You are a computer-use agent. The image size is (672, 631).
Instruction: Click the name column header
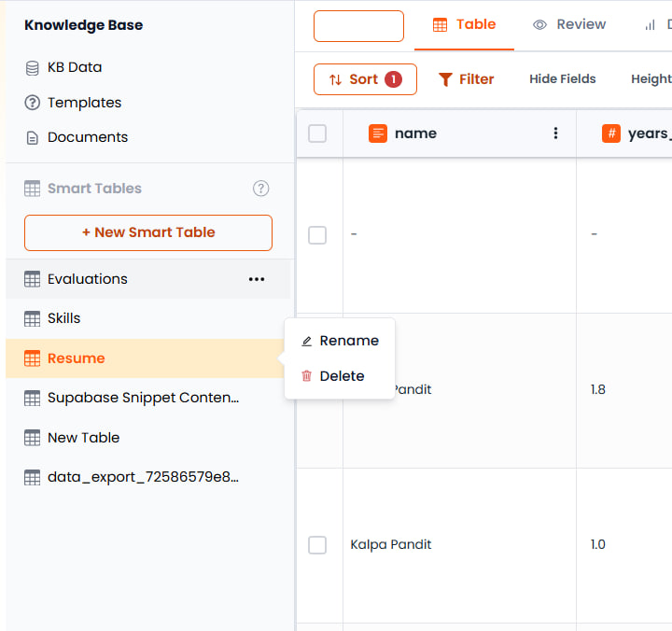459,133
